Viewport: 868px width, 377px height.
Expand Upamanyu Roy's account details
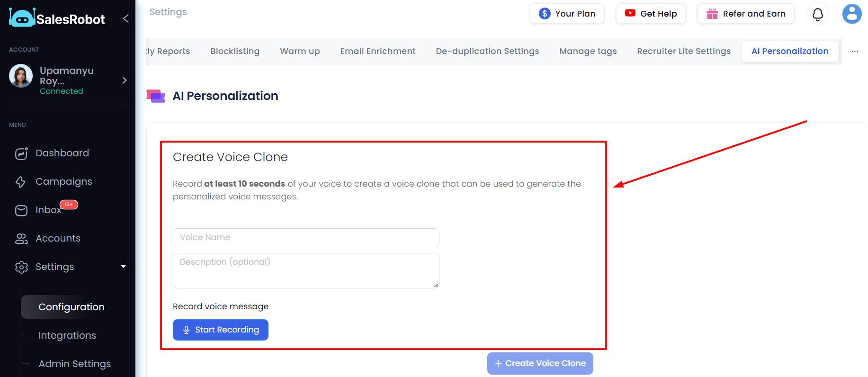pyautogui.click(x=125, y=81)
